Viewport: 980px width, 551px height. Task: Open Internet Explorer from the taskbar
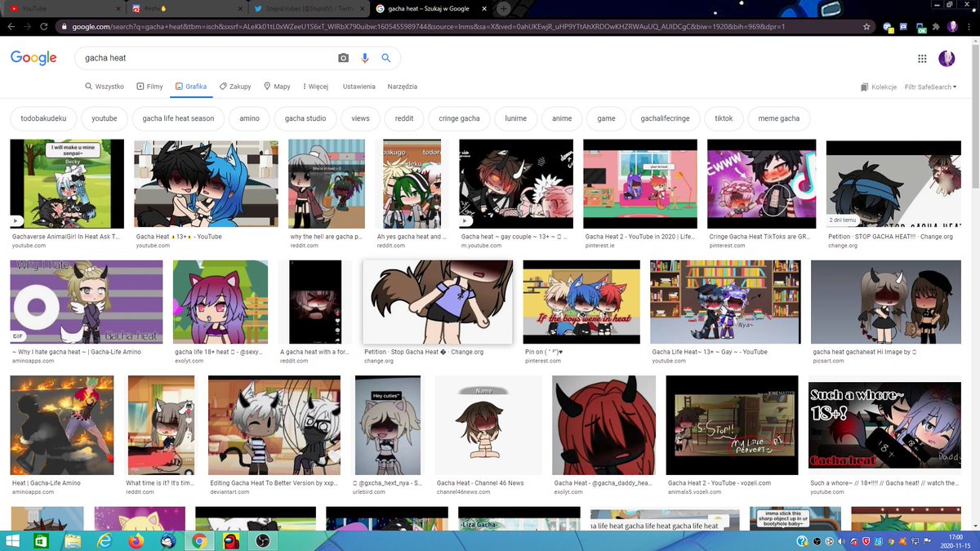pyautogui.click(x=105, y=540)
